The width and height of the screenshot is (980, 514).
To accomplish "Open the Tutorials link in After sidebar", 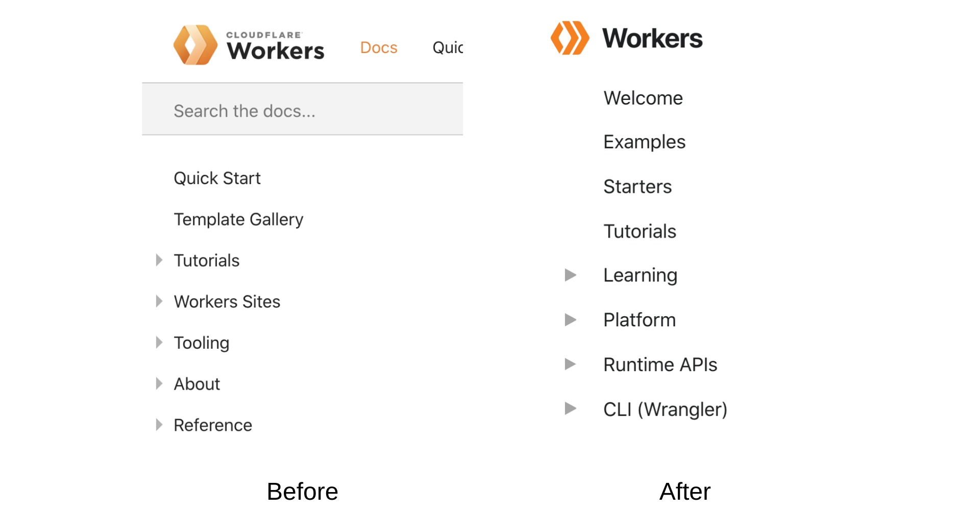I will click(x=640, y=232).
